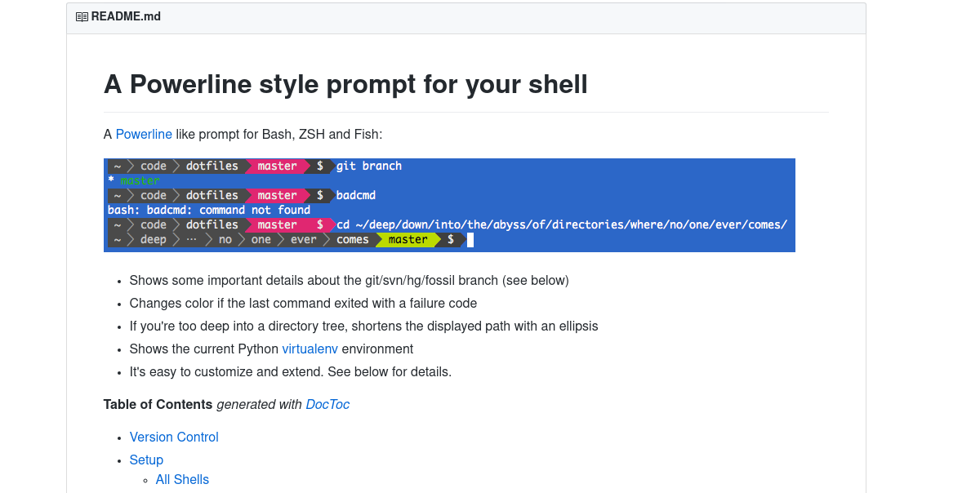
Task: Click the README book icon
Action: [x=82, y=17]
